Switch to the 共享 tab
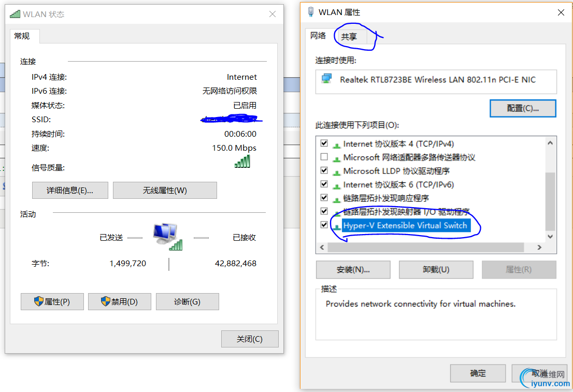 point(349,37)
